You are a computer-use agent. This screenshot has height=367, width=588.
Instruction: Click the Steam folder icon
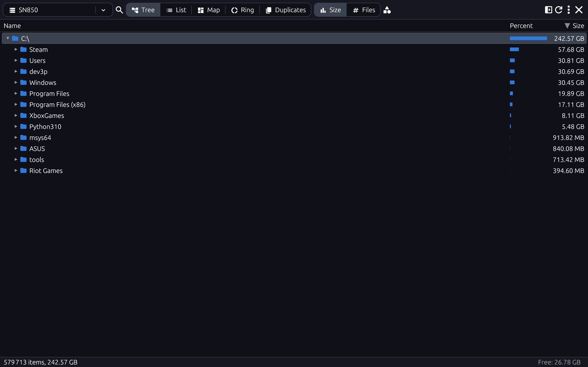23,50
